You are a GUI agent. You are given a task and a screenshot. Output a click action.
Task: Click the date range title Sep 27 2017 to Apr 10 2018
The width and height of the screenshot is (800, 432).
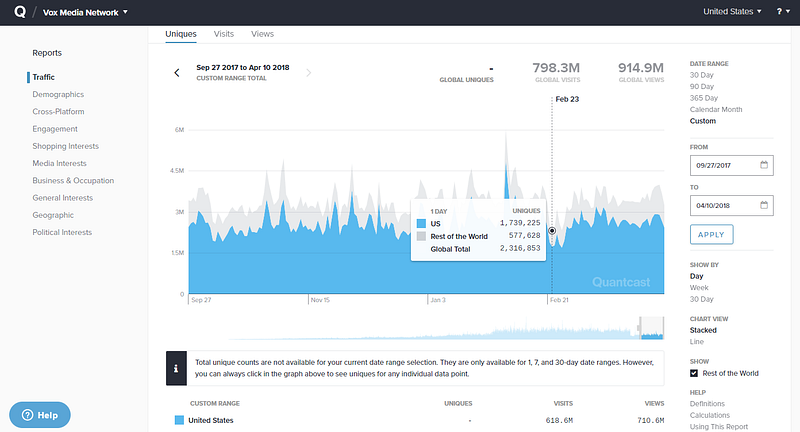coord(243,67)
